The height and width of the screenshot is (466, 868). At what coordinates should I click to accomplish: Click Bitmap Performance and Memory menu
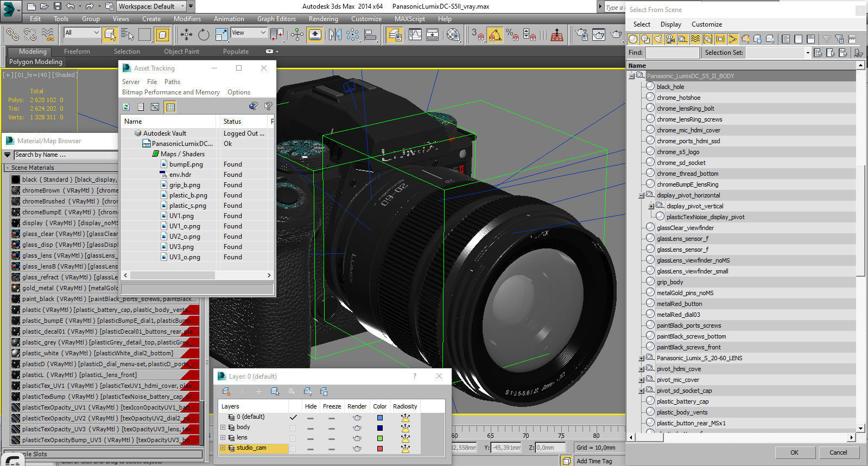pos(171,92)
